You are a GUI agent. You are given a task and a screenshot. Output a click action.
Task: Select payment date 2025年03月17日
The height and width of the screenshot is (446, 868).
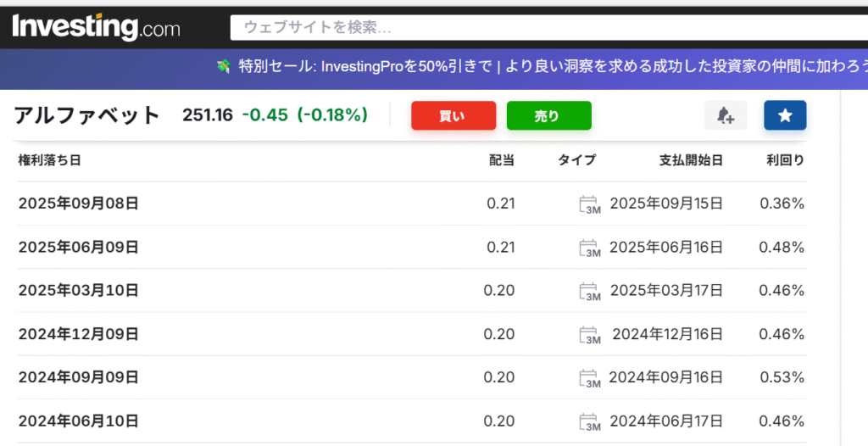666,291
